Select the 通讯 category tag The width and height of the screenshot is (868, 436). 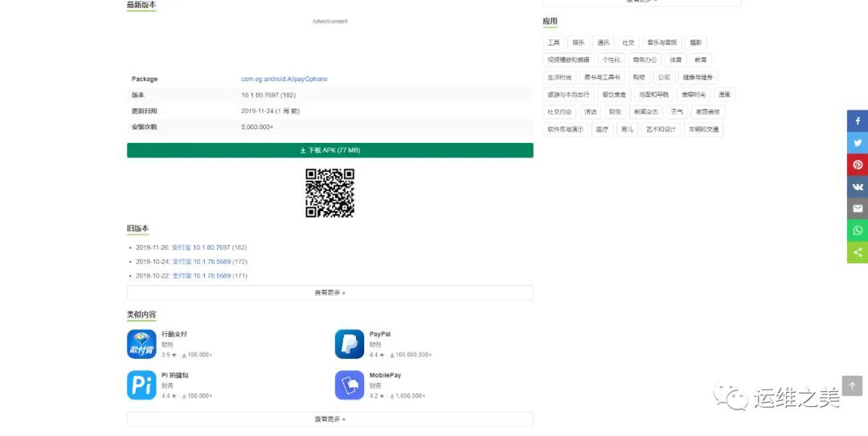[x=604, y=43]
